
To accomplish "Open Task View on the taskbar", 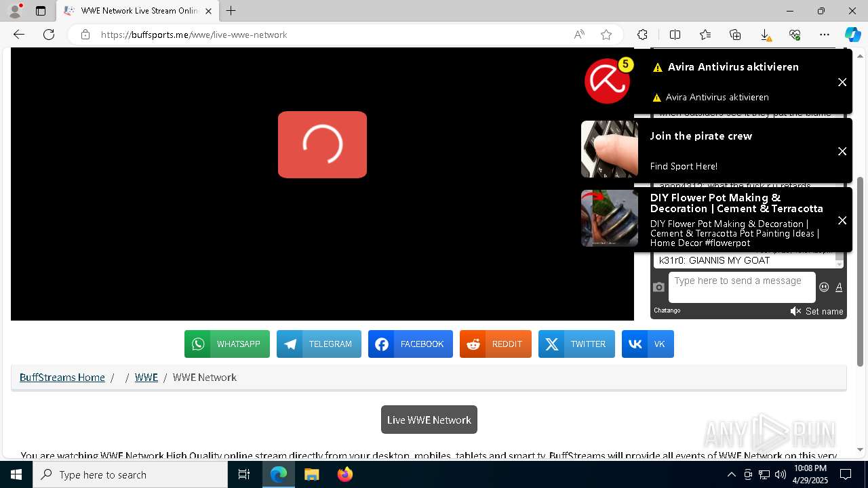I will click(x=244, y=474).
